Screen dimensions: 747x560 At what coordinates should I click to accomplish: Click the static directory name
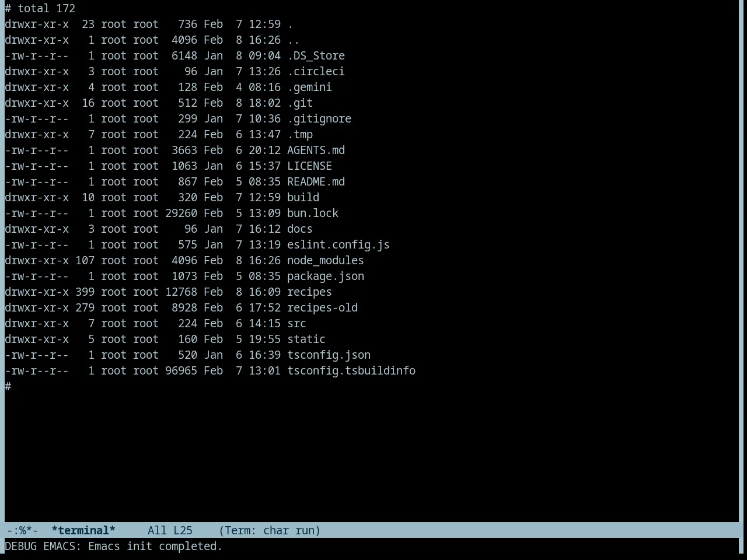306,339
